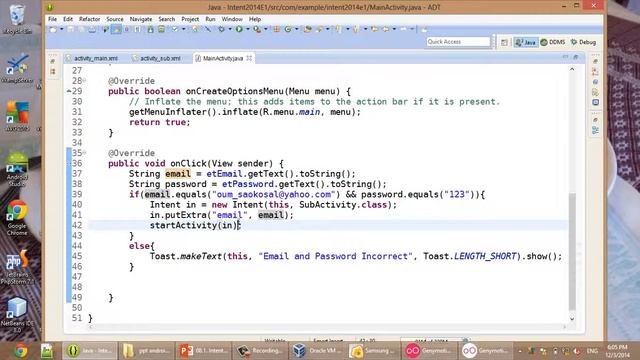Switch to the DDMS perspective

[553, 42]
